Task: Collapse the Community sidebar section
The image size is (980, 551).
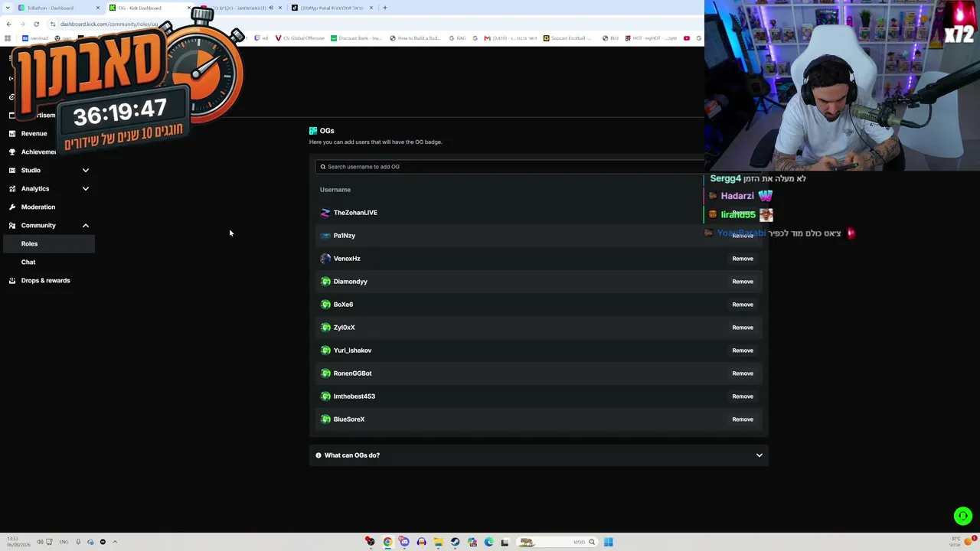Action: coord(86,225)
